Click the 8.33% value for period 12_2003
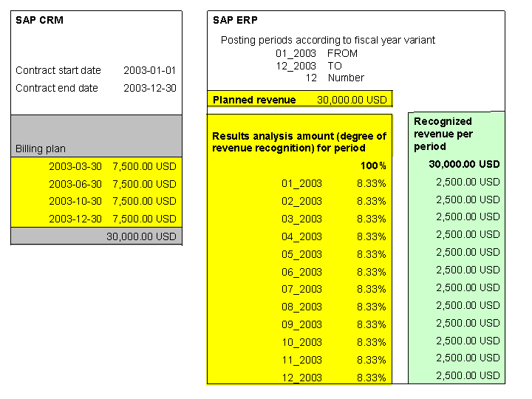Image resolution: width=532 pixels, height=399 pixels. (371, 378)
